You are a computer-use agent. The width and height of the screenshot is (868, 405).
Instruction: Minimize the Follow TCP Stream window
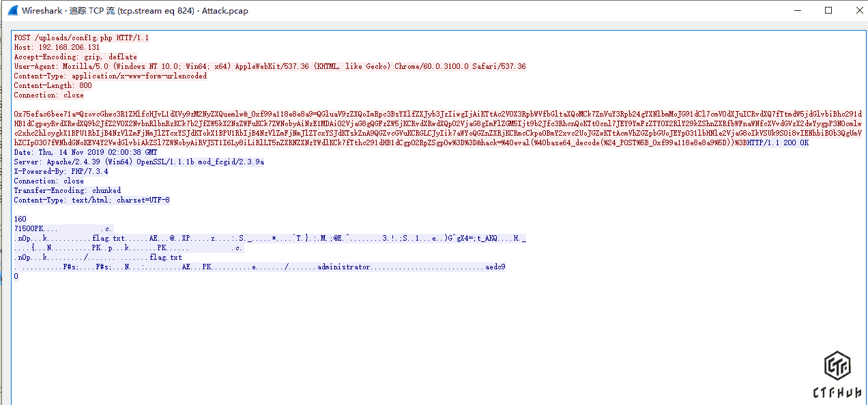797,10
